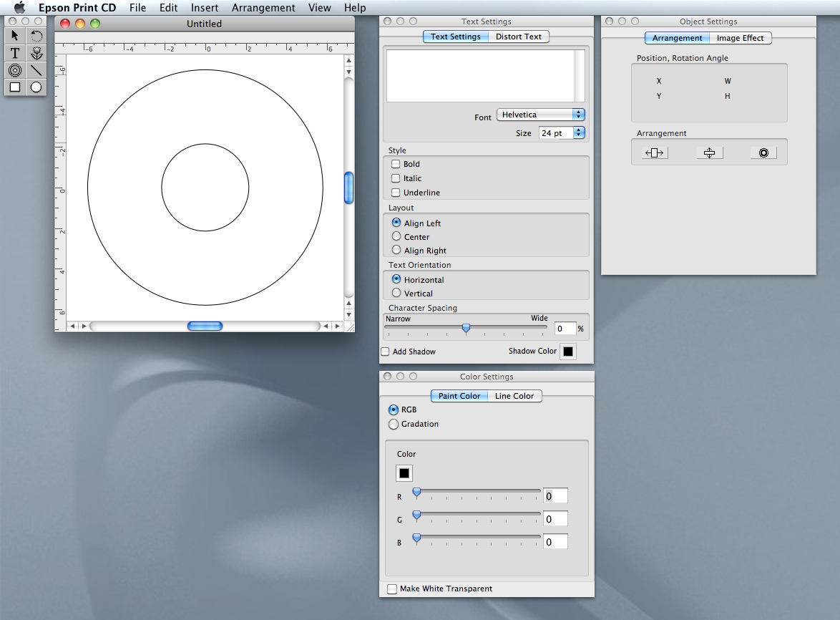840x620 pixels.
Task: Click the Character Spacing slider handle
Action: coord(466,328)
